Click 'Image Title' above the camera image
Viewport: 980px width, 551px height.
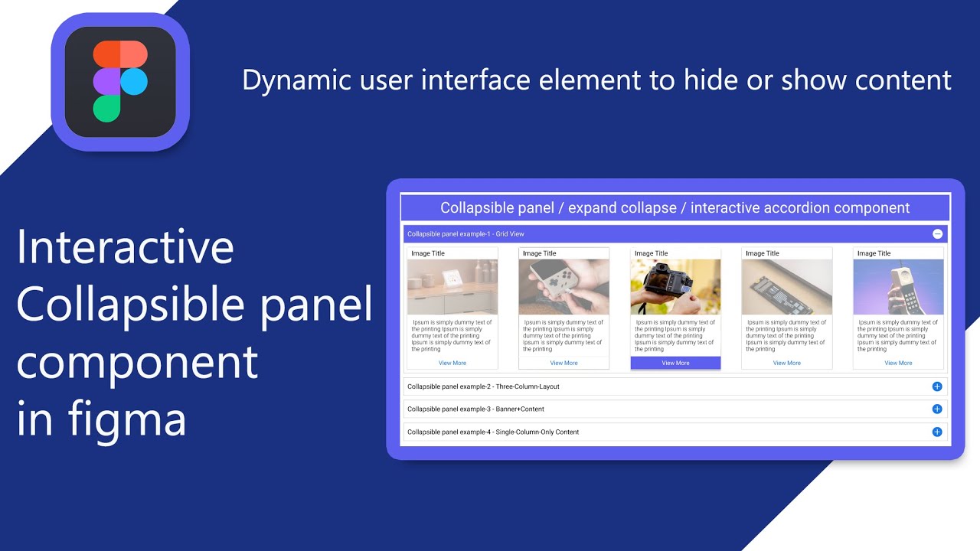coord(652,253)
